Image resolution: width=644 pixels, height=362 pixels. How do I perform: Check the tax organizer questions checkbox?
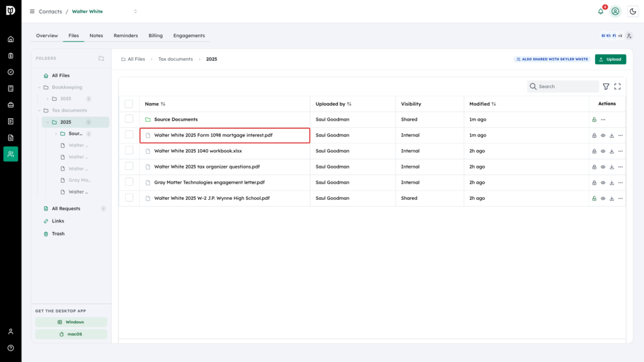click(129, 166)
